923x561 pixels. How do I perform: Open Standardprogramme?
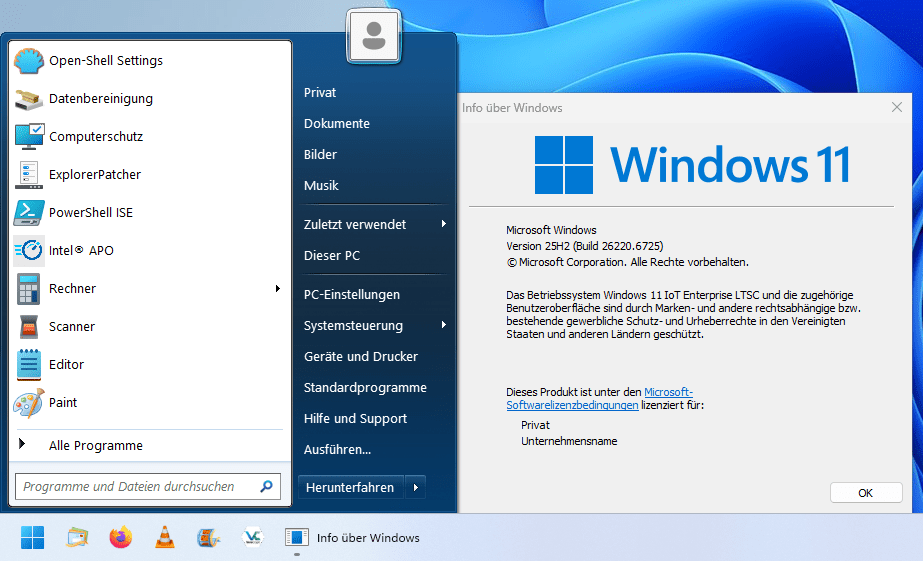[x=365, y=387]
